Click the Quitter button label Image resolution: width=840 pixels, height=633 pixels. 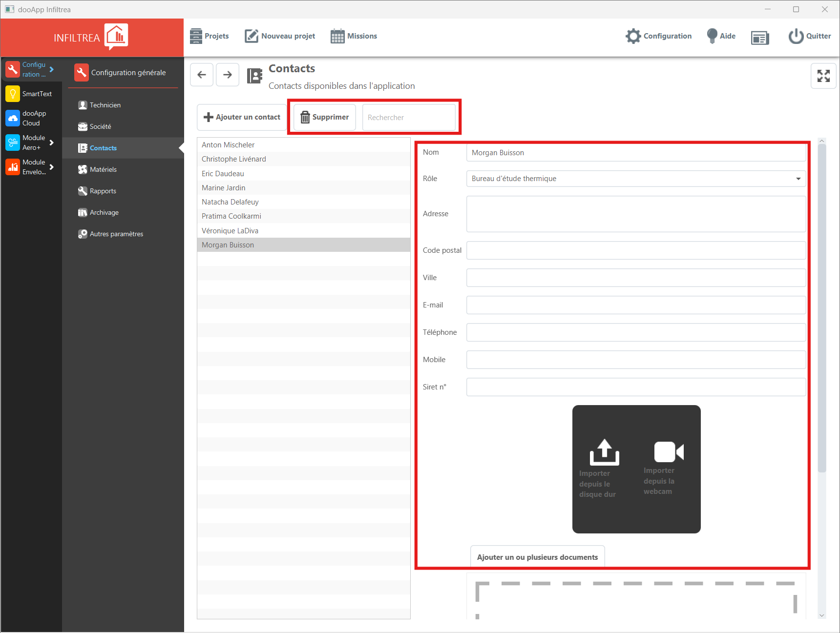pos(819,36)
